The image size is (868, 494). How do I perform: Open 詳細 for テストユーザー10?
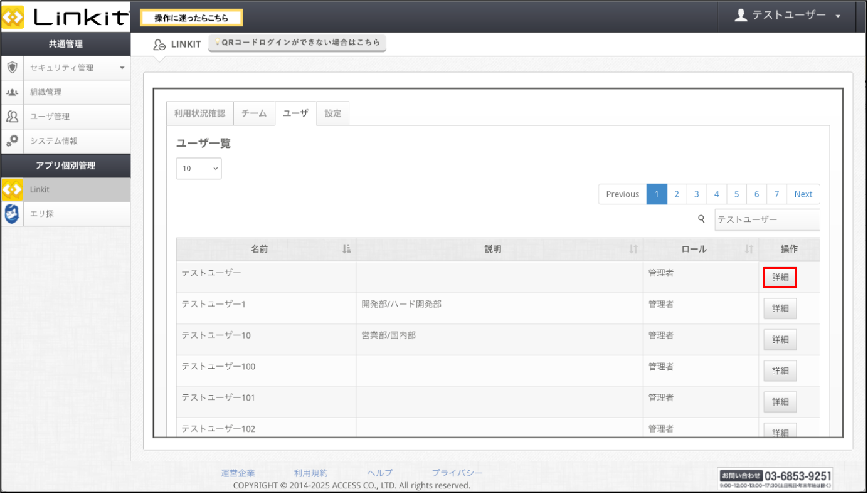click(780, 339)
